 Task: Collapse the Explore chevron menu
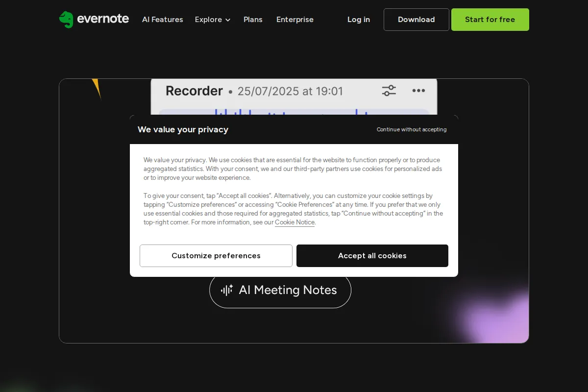coord(228,20)
